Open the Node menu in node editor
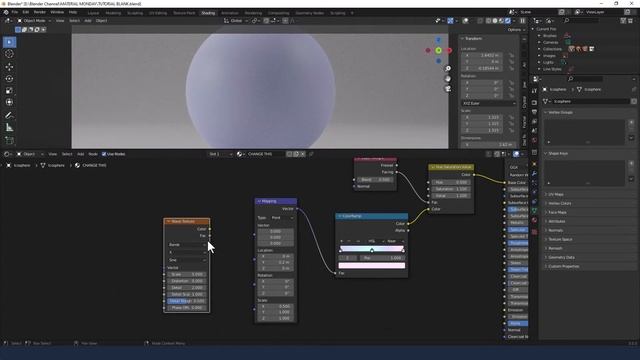Image resolution: width=640 pixels, height=360 pixels. click(93, 154)
